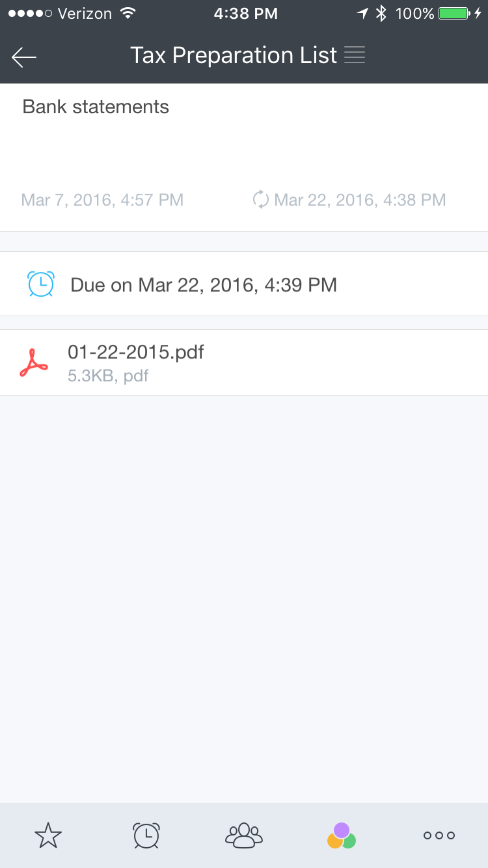
Task: Tap the Wi-Fi signal status icon
Action: (x=128, y=14)
